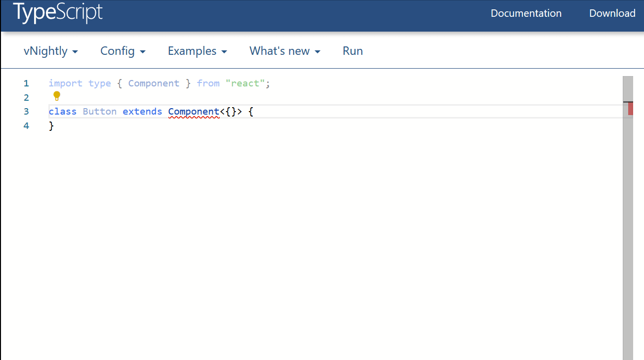Click the TypeScript logo

point(58,12)
